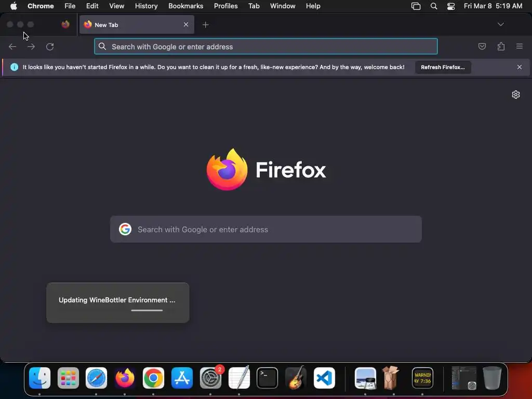
Task: Open Stage Manager icon in menu bar
Action: (416, 6)
